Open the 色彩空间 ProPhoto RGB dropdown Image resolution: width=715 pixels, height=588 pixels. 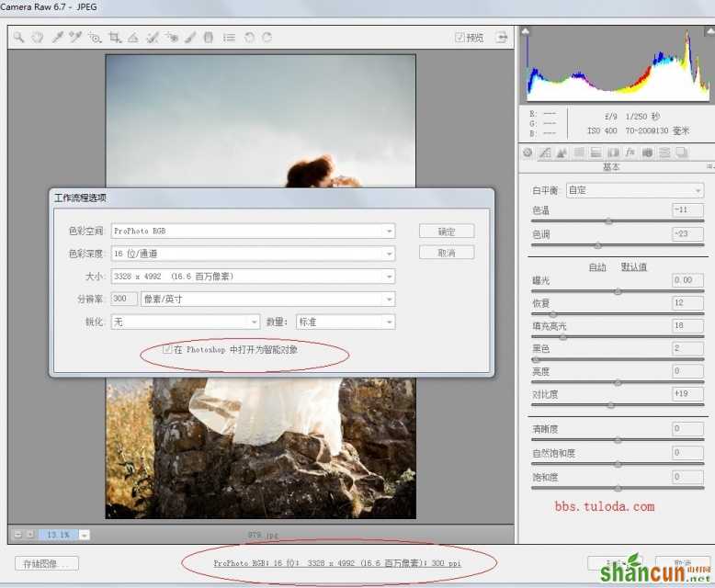point(253,231)
